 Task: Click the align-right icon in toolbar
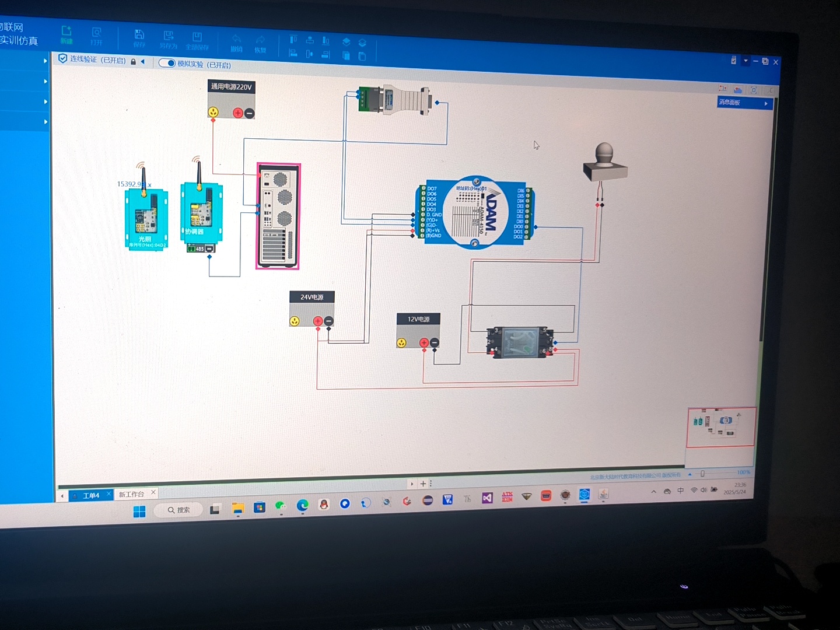[326, 55]
